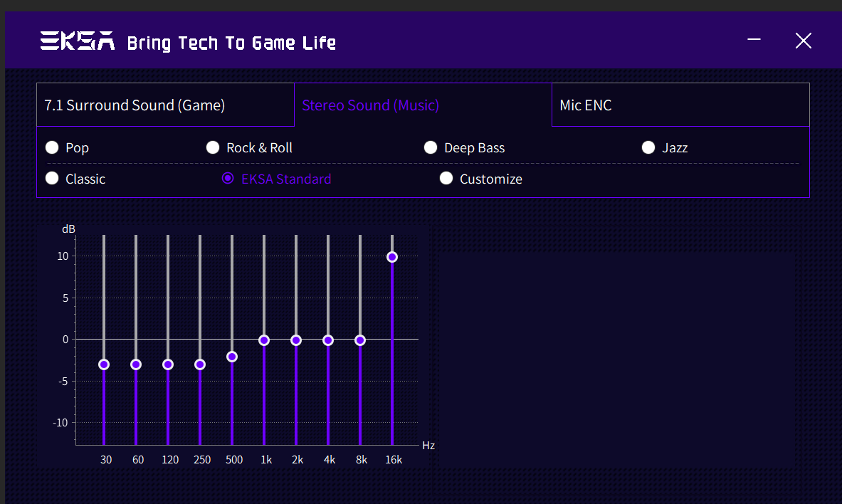Click the 'dB' axis label
842x504 pixels.
click(69, 229)
